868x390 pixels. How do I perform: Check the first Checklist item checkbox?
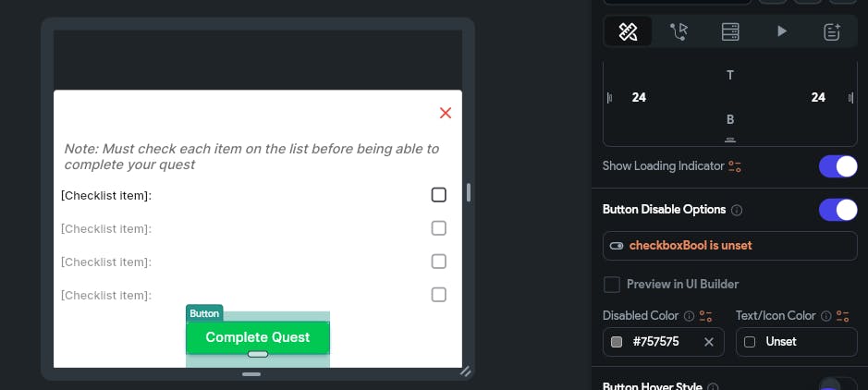tap(439, 195)
